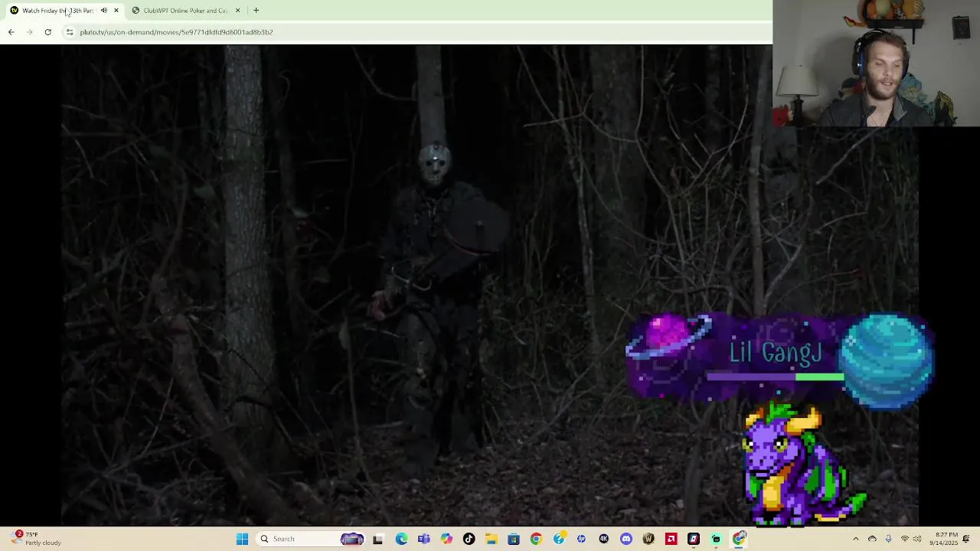Open Copilot from the taskbar
This screenshot has width=980, height=551.
[x=446, y=539]
